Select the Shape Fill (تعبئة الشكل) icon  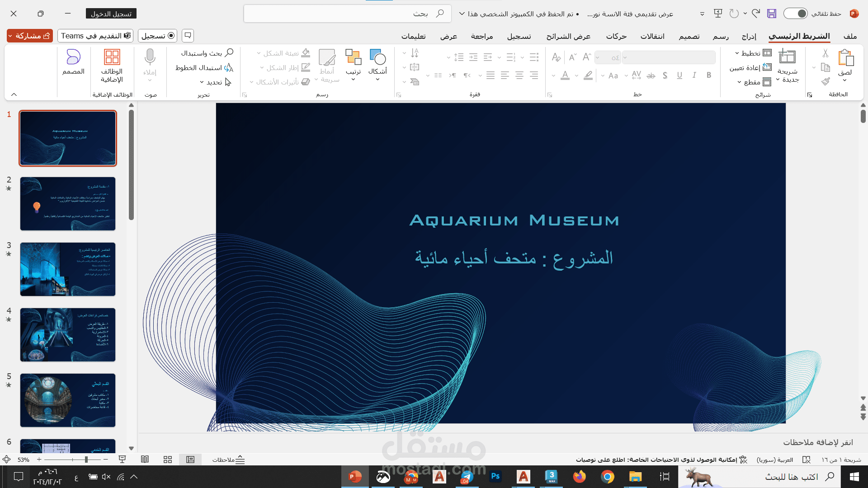[x=306, y=53]
